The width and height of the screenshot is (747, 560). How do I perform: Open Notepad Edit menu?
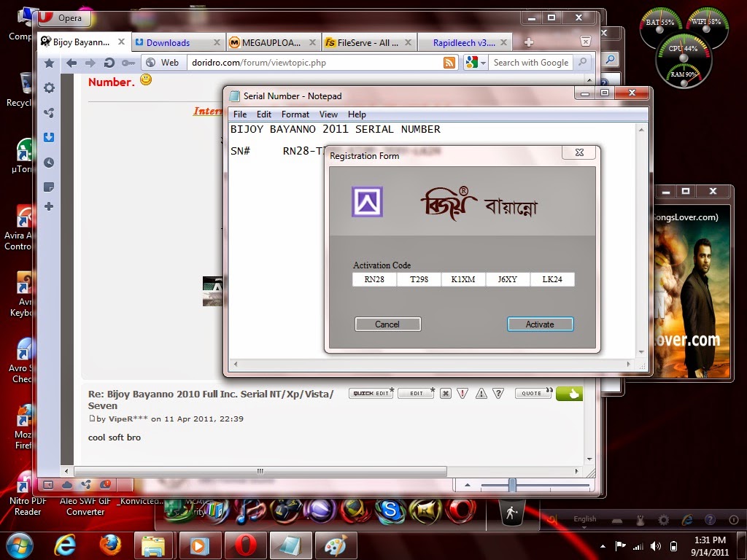(x=264, y=114)
